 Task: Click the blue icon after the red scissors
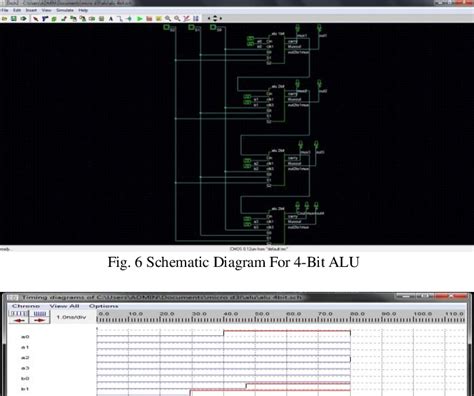tap(196, 19)
